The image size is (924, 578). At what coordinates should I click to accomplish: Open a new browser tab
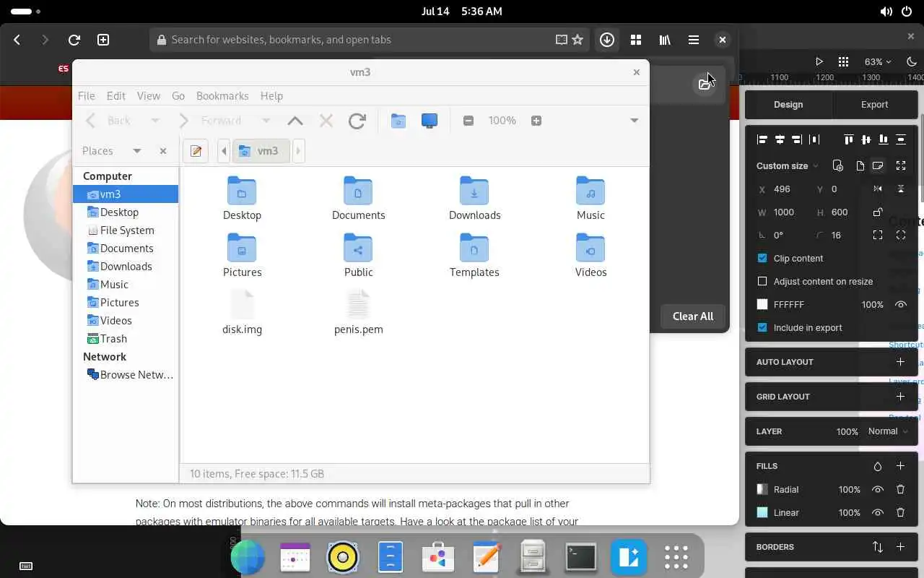pyautogui.click(x=103, y=40)
